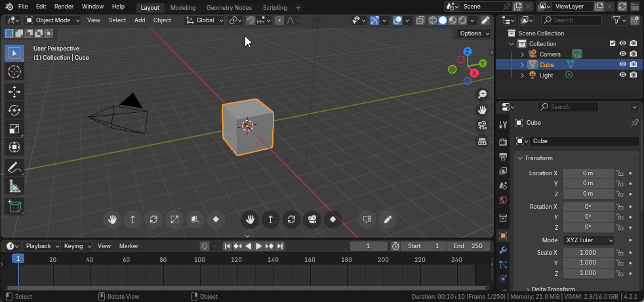Image resolution: width=644 pixels, height=302 pixels.
Task: Click the timeline Play button
Action: pyautogui.click(x=259, y=246)
